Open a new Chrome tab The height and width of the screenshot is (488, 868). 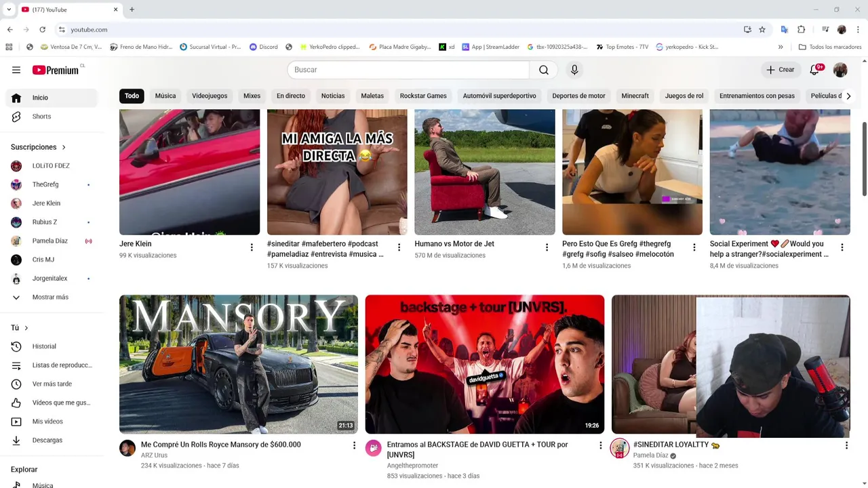(132, 9)
